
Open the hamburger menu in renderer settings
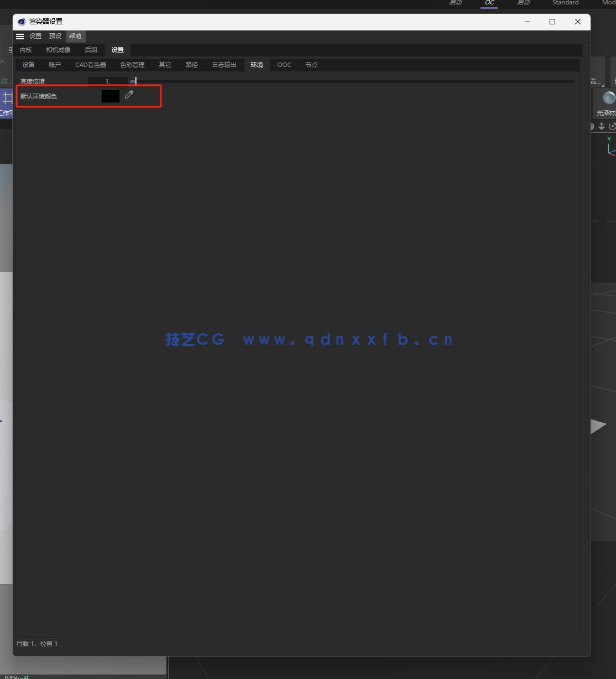click(20, 36)
